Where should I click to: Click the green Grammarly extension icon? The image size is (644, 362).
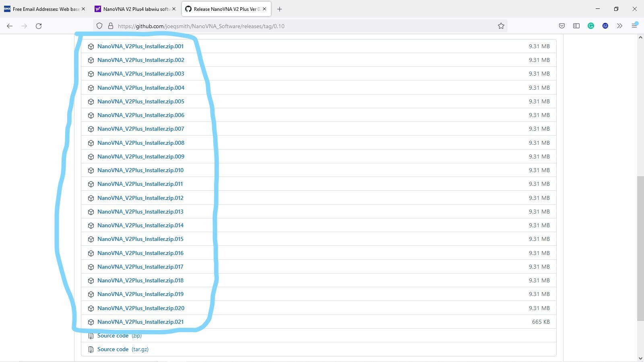point(591,26)
